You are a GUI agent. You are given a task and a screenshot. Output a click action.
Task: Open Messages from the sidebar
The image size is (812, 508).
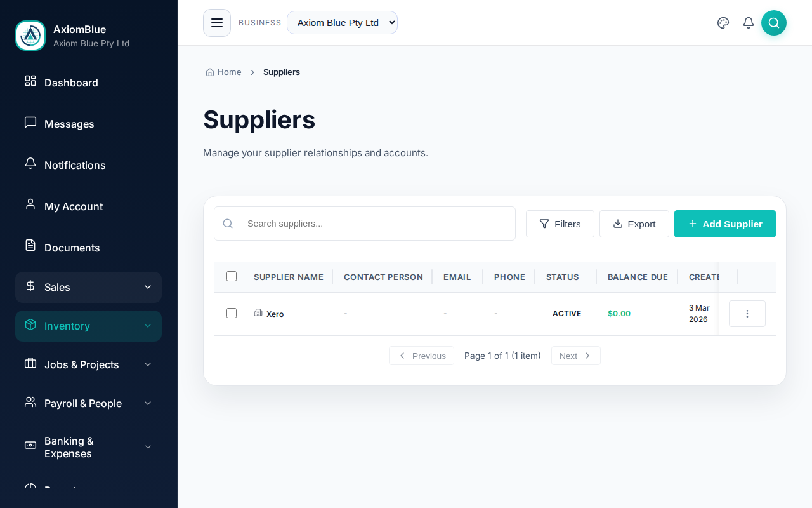[x=89, y=124]
